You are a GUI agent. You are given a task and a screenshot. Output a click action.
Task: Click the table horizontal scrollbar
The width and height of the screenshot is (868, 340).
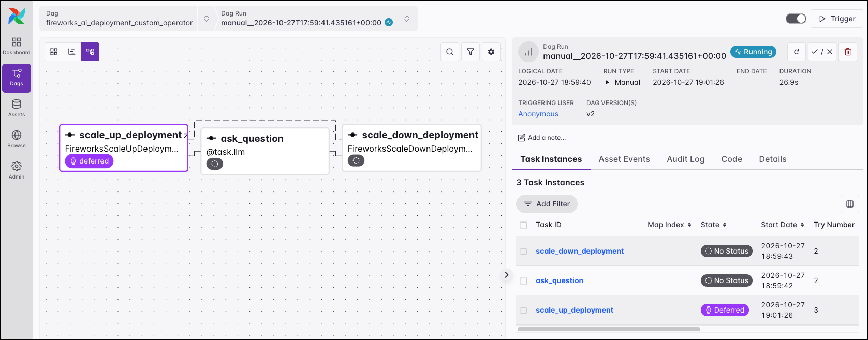609,329
